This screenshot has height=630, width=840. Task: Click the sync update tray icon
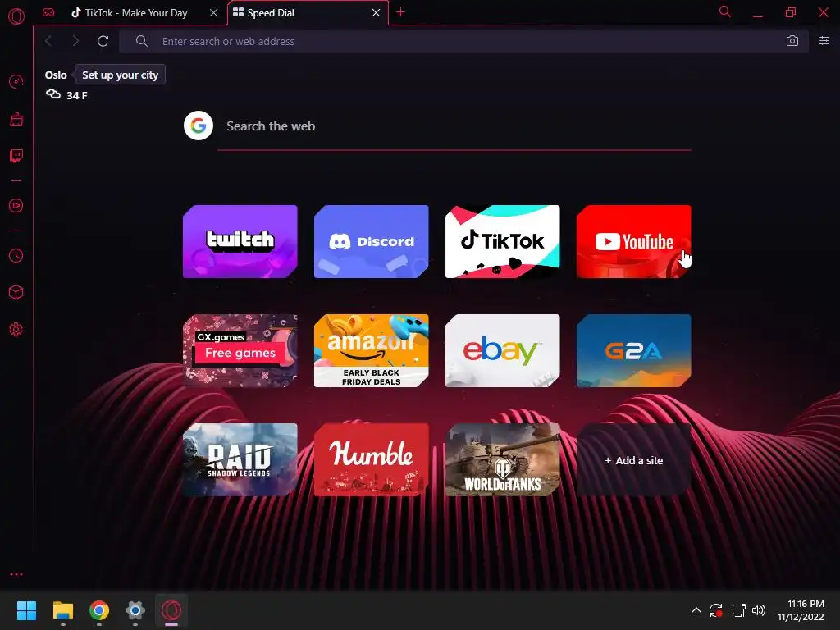point(716,610)
